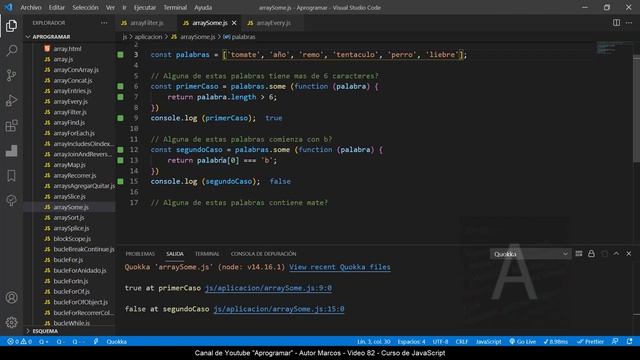
Task: Open arrayFind.js in the explorer
Action: coord(69,122)
